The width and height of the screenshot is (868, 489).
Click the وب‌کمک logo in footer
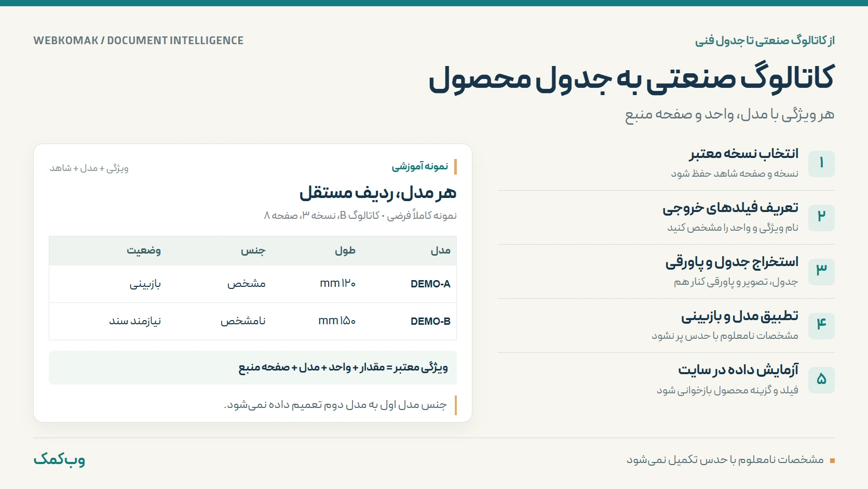pos(59,459)
